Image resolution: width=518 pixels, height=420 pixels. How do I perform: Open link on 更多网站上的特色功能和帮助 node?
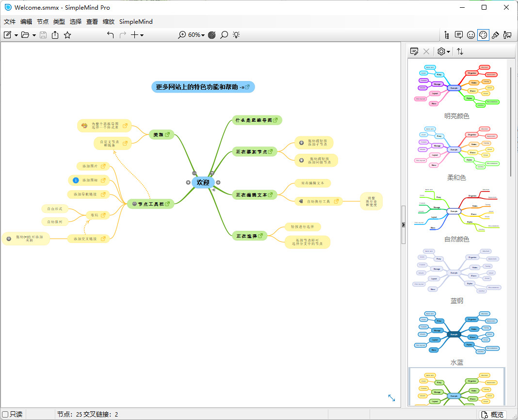(247, 87)
